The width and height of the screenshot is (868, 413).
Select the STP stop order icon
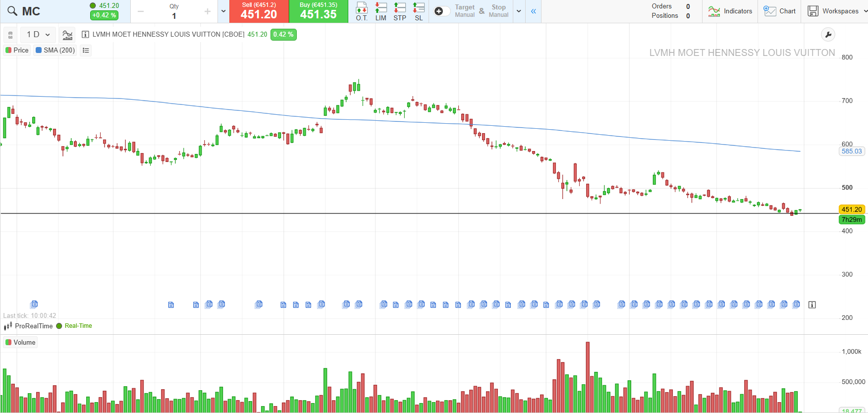[x=399, y=11]
